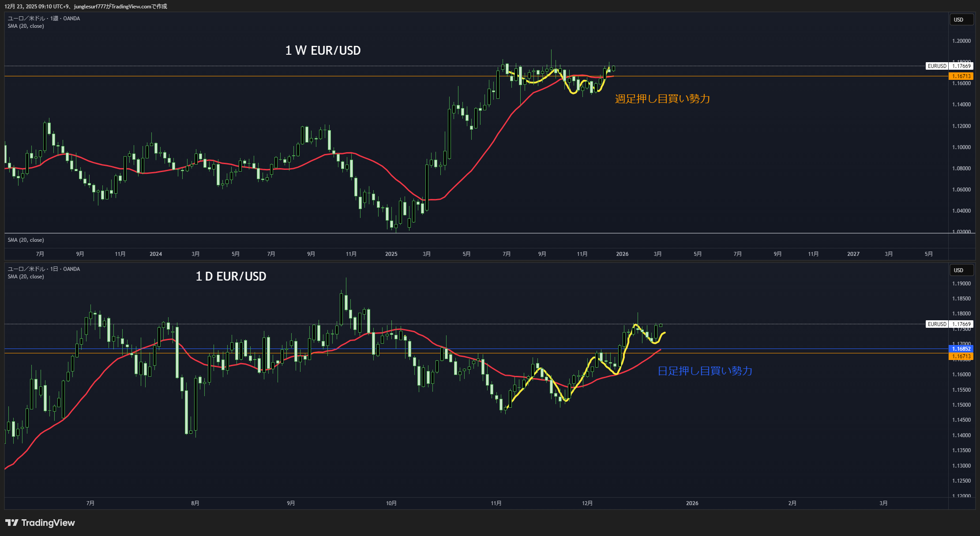Select the '1 W EUR/USD' text annotation
980x536 pixels.
point(323,51)
